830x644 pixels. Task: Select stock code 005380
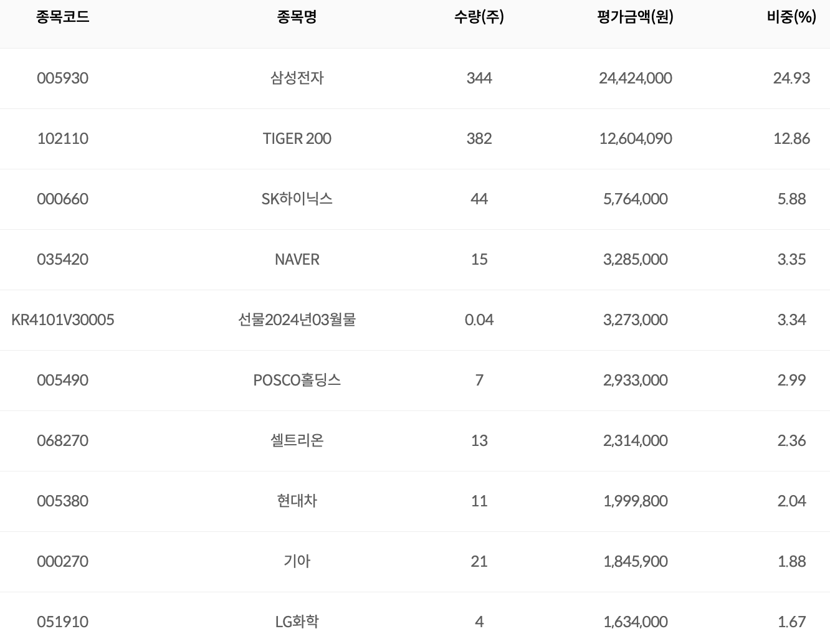[62, 501]
